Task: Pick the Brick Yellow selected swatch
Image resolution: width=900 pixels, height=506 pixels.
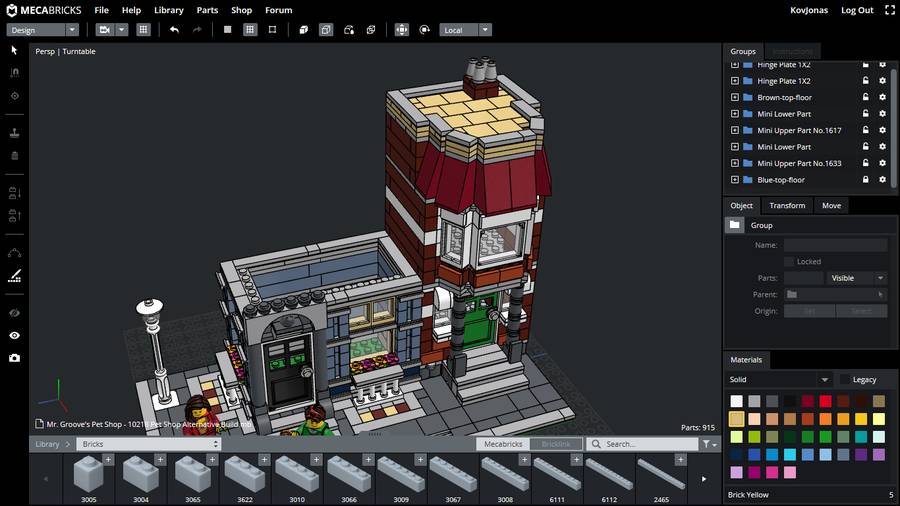Action: 736,419
